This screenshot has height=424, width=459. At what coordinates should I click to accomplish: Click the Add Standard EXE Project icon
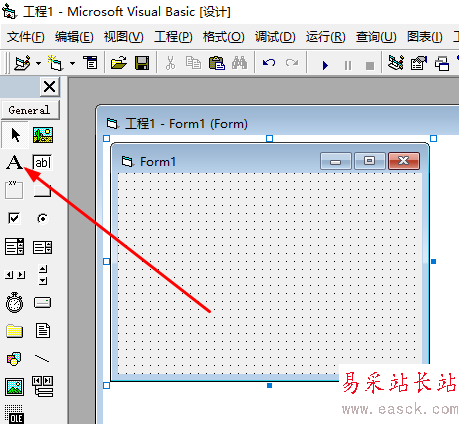22,63
